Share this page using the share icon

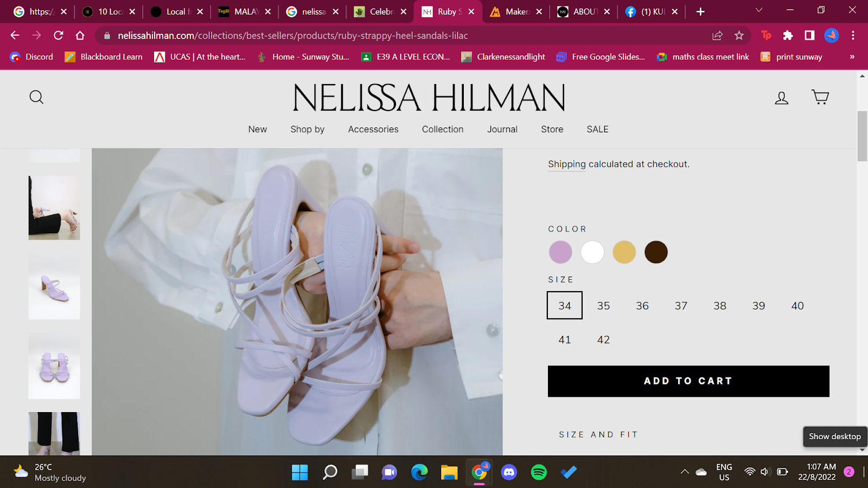coord(717,35)
